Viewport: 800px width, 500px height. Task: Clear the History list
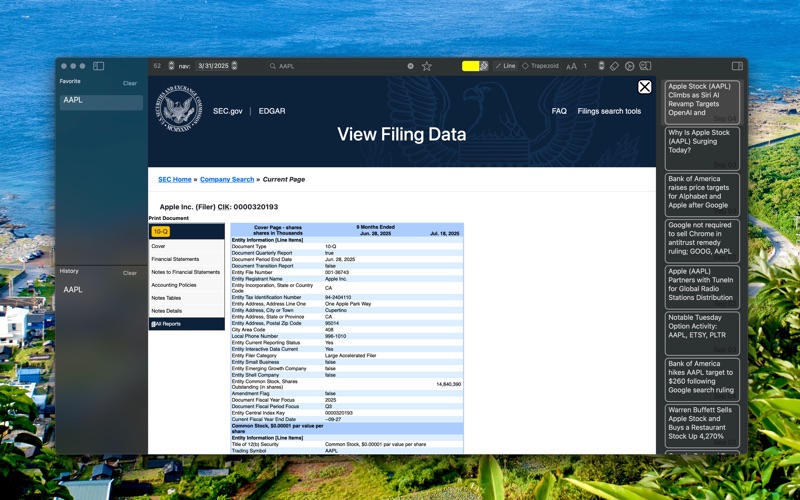coord(130,273)
